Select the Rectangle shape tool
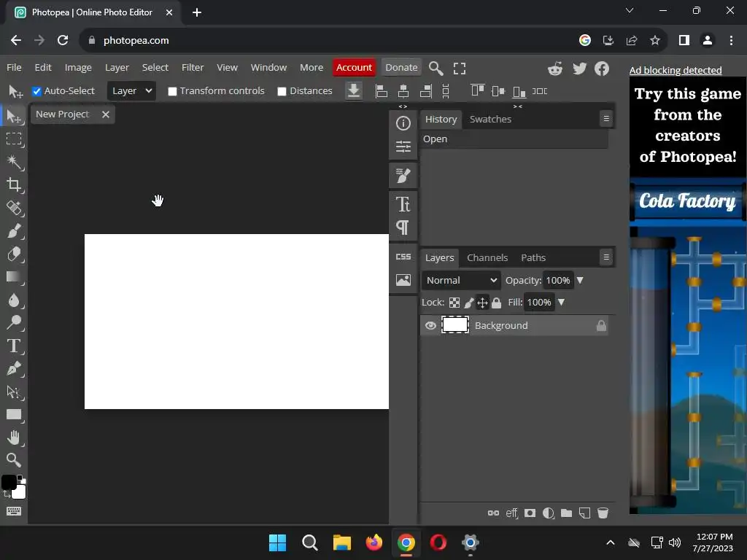Viewport: 747px width, 560px height. click(x=14, y=415)
